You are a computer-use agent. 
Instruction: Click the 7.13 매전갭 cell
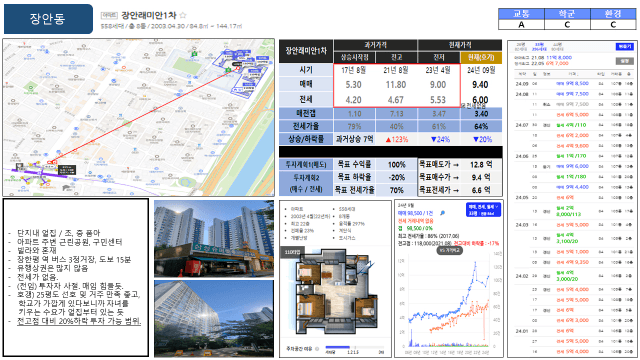396,114
